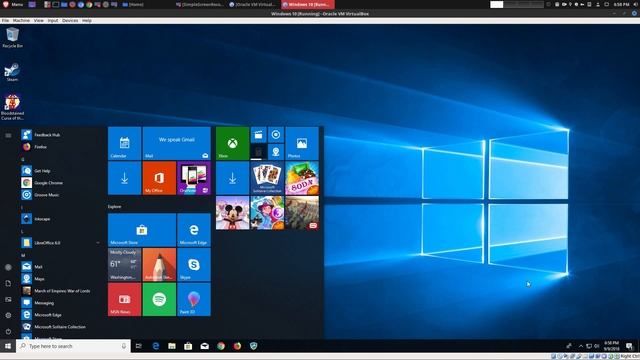640x360 pixels.
Task: Open the Calendar tile
Action: point(124,143)
